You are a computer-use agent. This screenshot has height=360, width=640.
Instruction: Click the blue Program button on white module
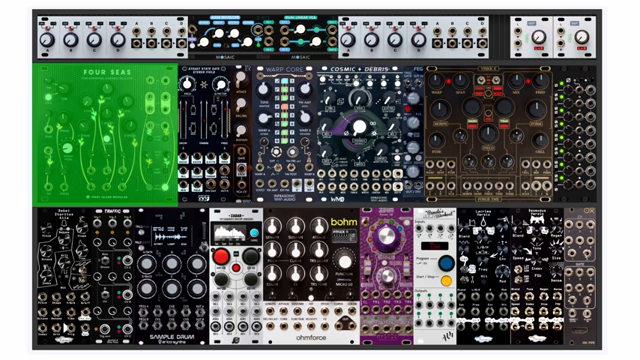[446, 263]
